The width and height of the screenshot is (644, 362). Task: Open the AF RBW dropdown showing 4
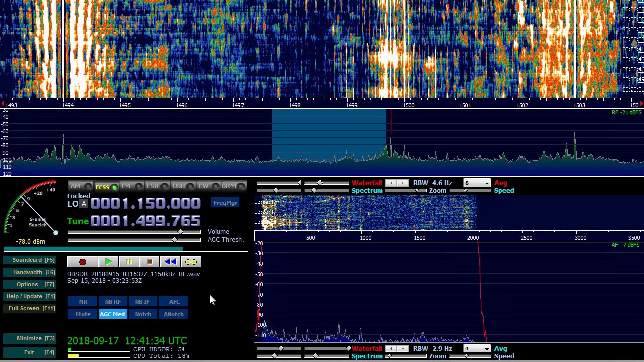[476, 349]
